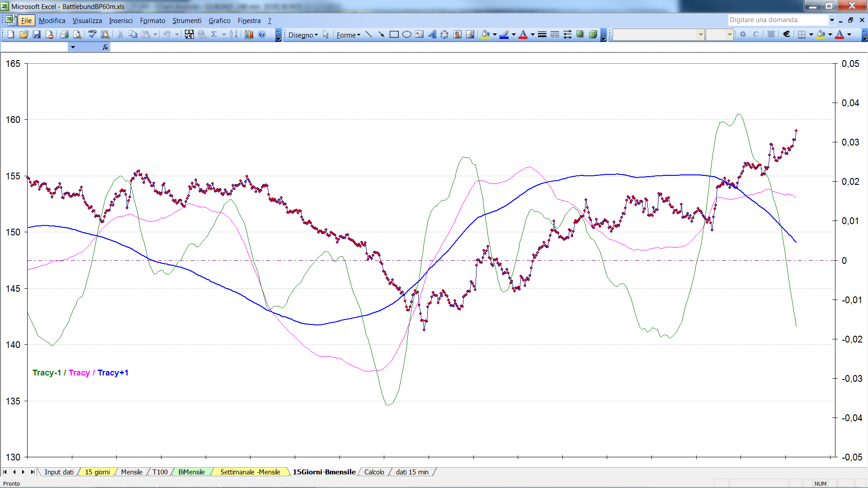868x488 pixels.
Task: Select the Oval drawing tool
Action: coord(406,34)
